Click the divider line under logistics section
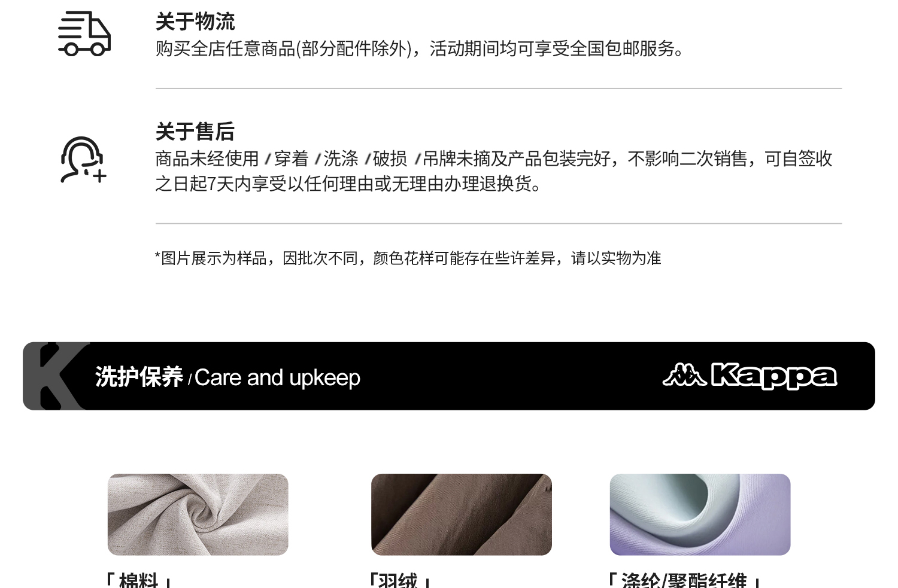The height and width of the screenshot is (588, 898). (x=499, y=89)
